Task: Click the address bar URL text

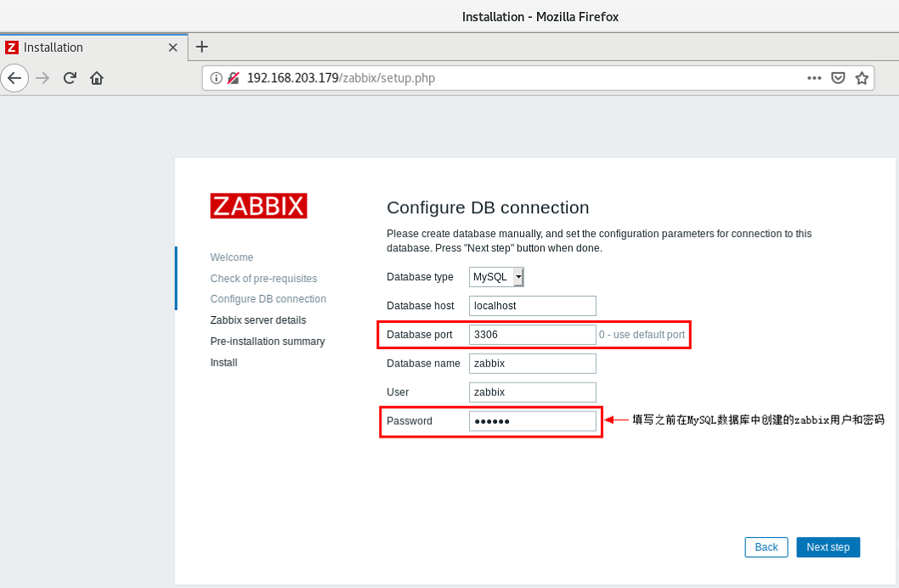Action: [x=341, y=78]
